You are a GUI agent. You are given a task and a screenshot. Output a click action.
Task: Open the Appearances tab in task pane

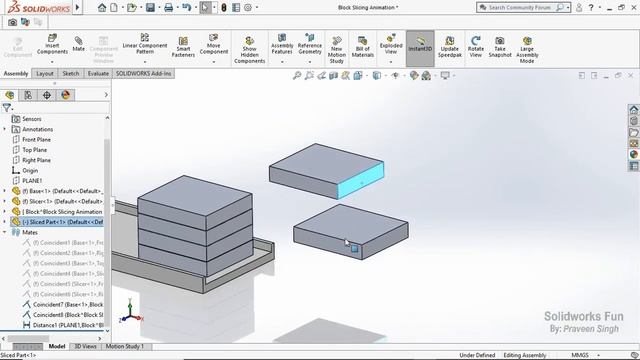click(633, 155)
